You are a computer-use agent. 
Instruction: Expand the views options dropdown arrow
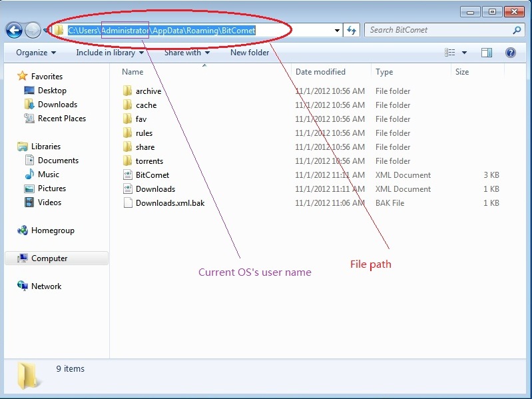464,53
